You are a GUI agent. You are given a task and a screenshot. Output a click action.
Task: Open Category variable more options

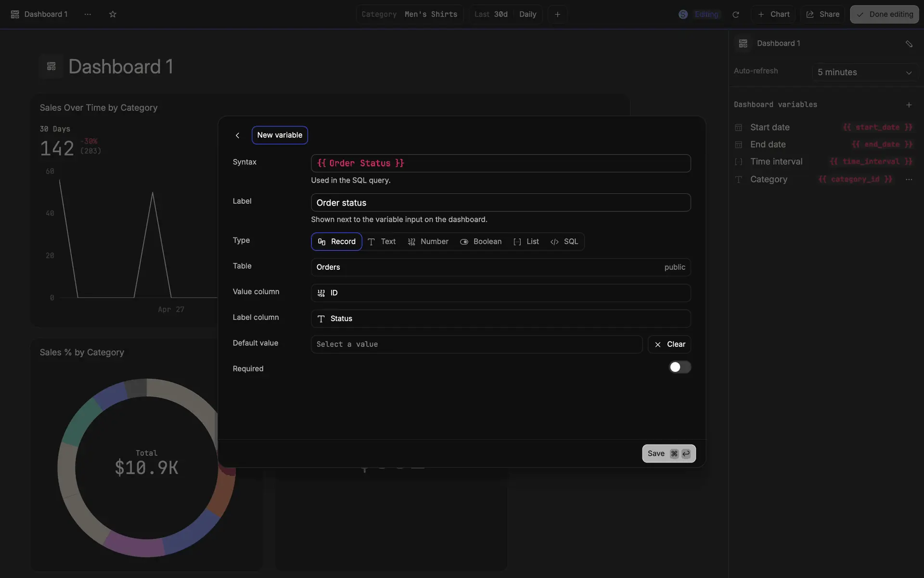click(x=909, y=179)
